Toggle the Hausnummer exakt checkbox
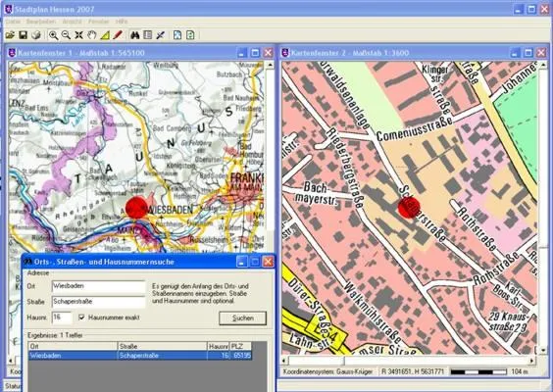 click(x=81, y=318)
